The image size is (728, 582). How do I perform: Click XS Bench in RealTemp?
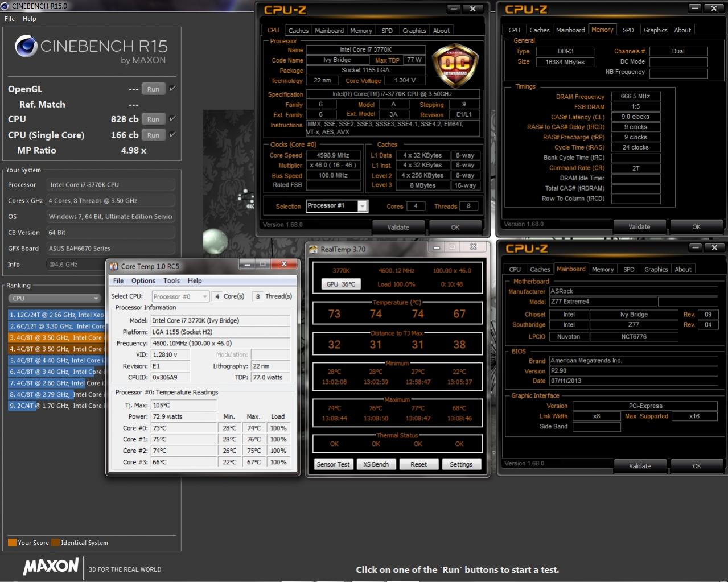pos(376,464)
